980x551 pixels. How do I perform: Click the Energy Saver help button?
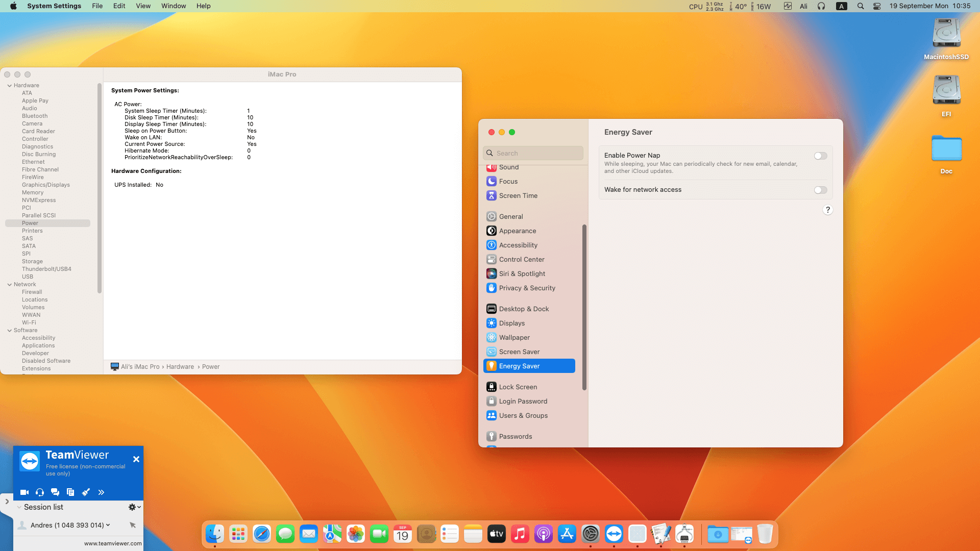(827, 210)
